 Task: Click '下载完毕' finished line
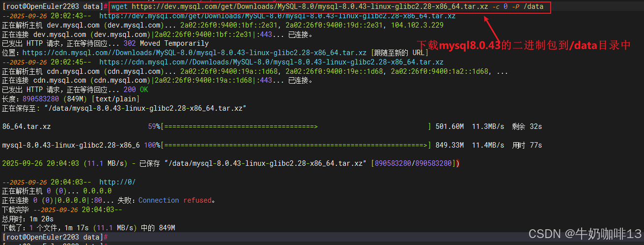62,210
